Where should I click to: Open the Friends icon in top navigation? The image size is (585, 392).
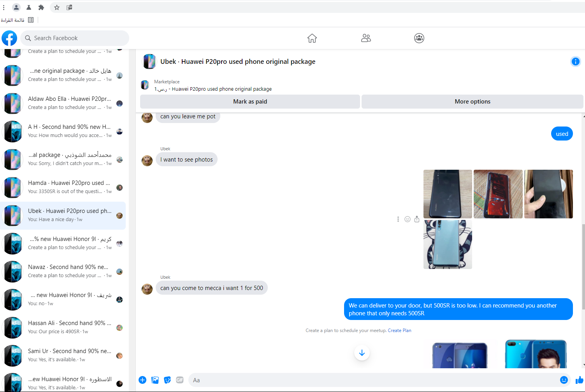pos(366,38)
